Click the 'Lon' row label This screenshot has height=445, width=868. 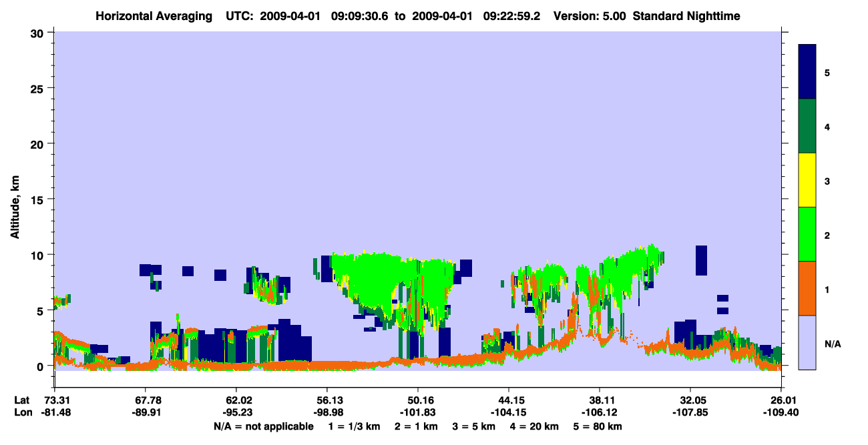pyautogui.click(x=22, y=412)
